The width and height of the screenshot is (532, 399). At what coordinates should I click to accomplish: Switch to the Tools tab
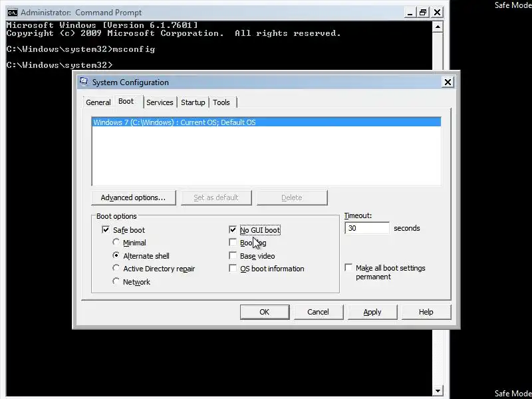221,102
